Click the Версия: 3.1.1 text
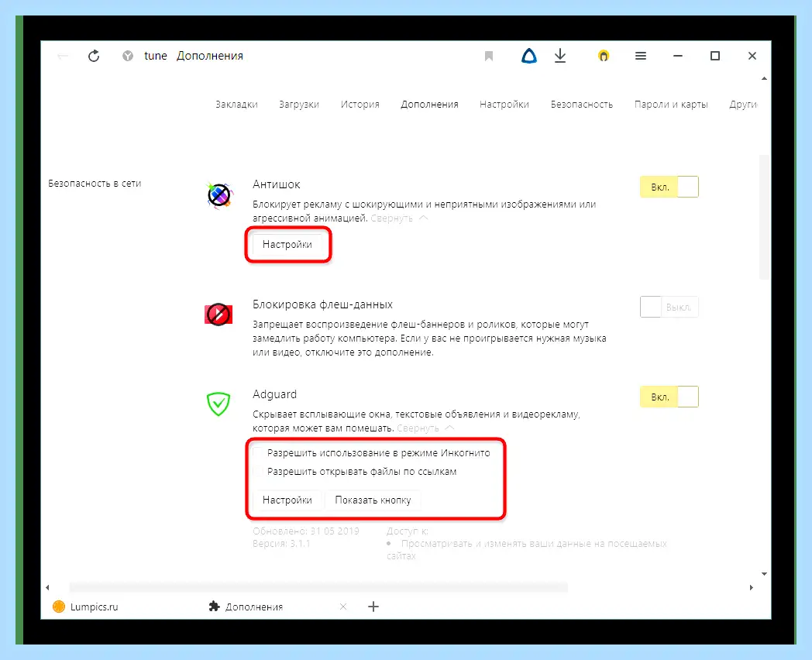Image resolution: width=812 pixels, height=660 pixels. [x=282, y=544]
